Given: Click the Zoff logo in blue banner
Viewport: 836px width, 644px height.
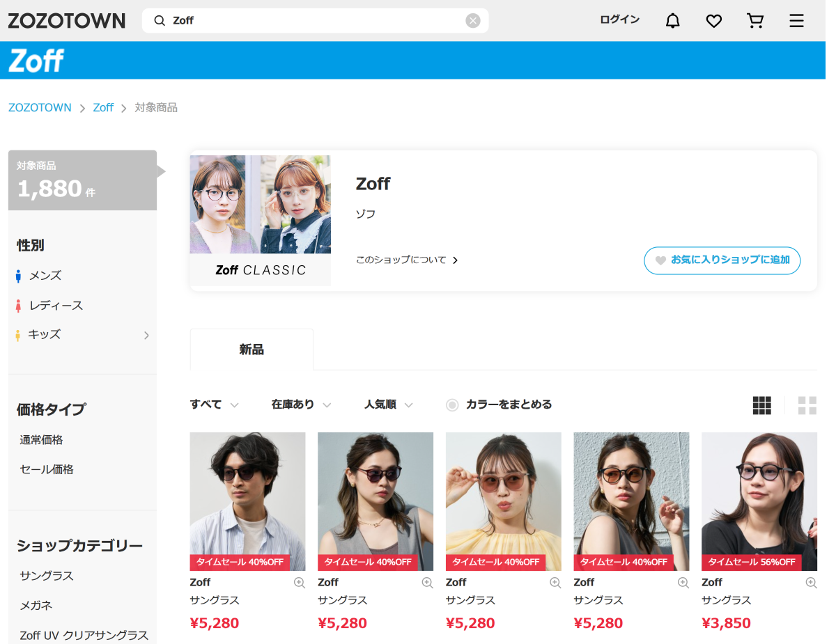Looking at the screenshot, I should click(x=36, y=61).
